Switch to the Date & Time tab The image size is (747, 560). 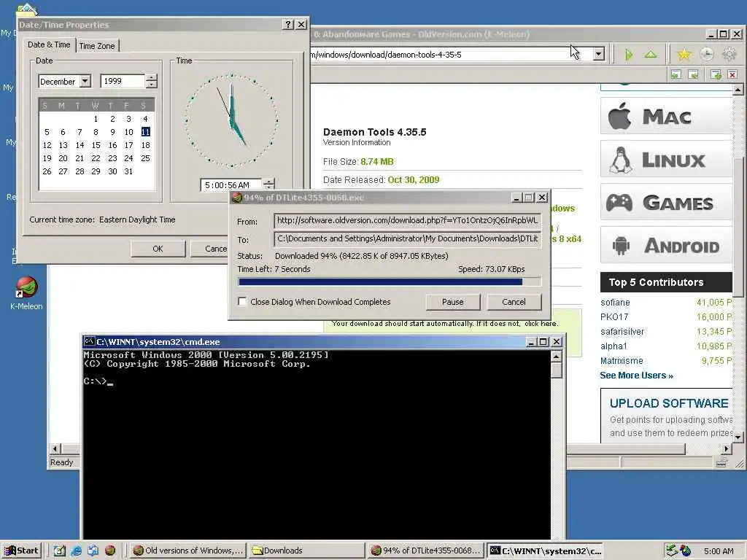pyautogui.click(x=49, y=44)
